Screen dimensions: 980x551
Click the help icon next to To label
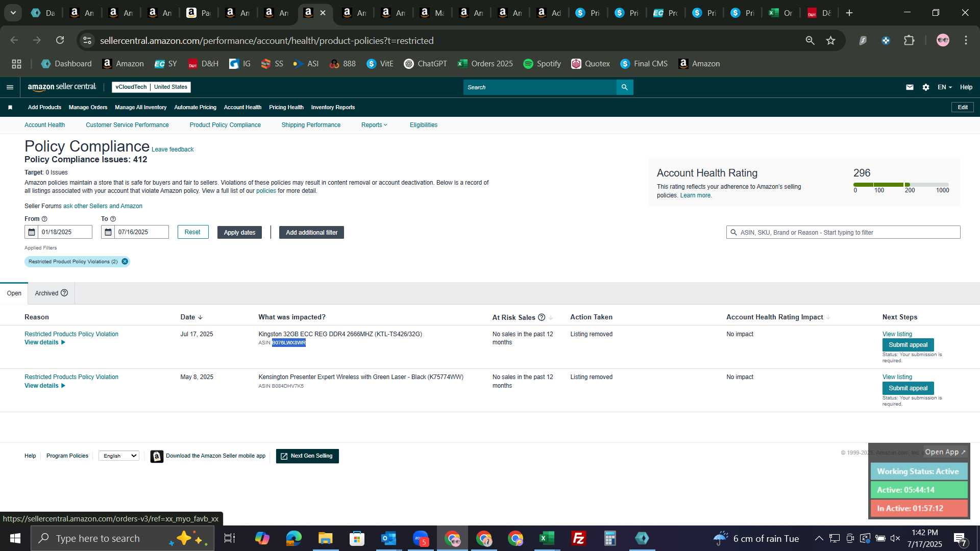[113, 219]
